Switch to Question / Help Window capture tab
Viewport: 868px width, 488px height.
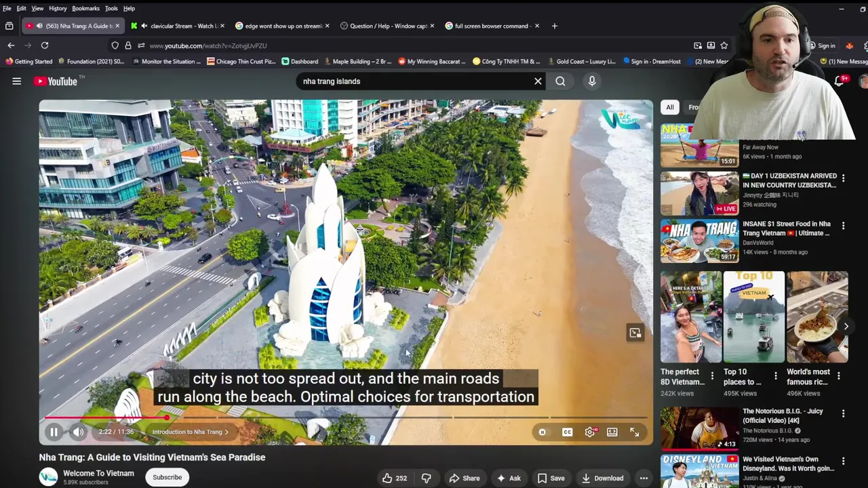(387, 26)
